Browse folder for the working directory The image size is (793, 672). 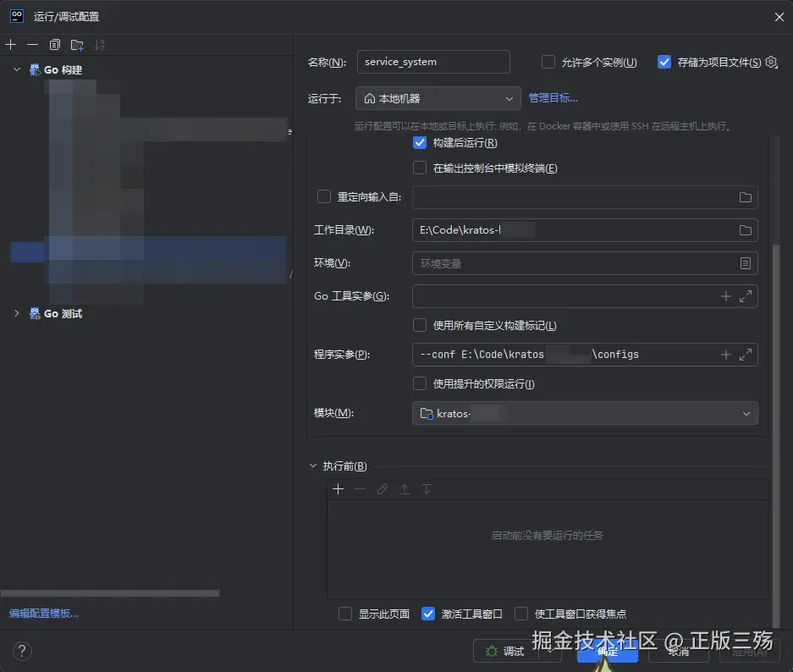[744, 229]
